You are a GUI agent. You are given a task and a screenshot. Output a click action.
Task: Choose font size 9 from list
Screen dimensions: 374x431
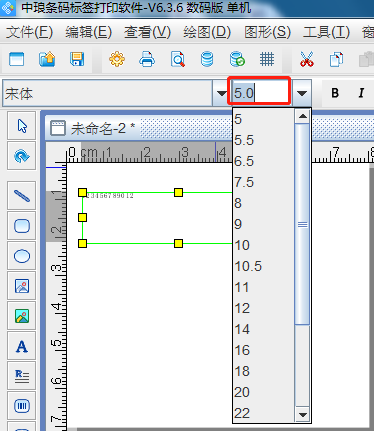pos(263,224)
